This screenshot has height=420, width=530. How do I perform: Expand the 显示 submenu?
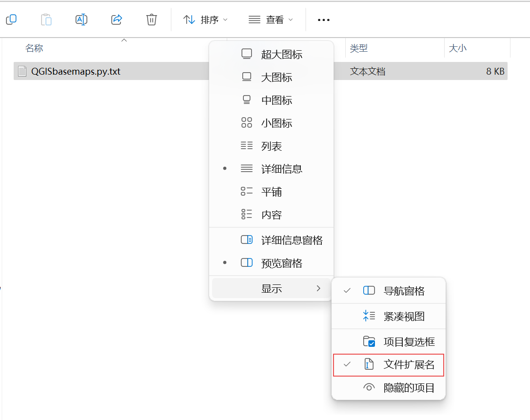[271, 288]
